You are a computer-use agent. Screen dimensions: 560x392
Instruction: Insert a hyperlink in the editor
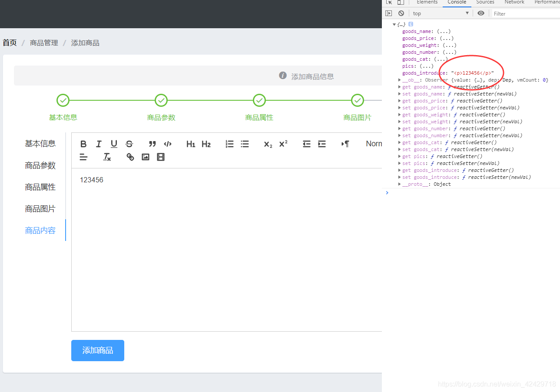[130, 157]
